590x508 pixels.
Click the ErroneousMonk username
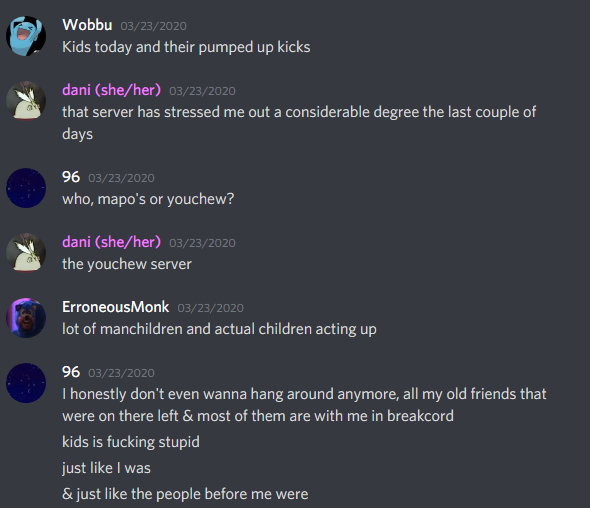(116, 307)
